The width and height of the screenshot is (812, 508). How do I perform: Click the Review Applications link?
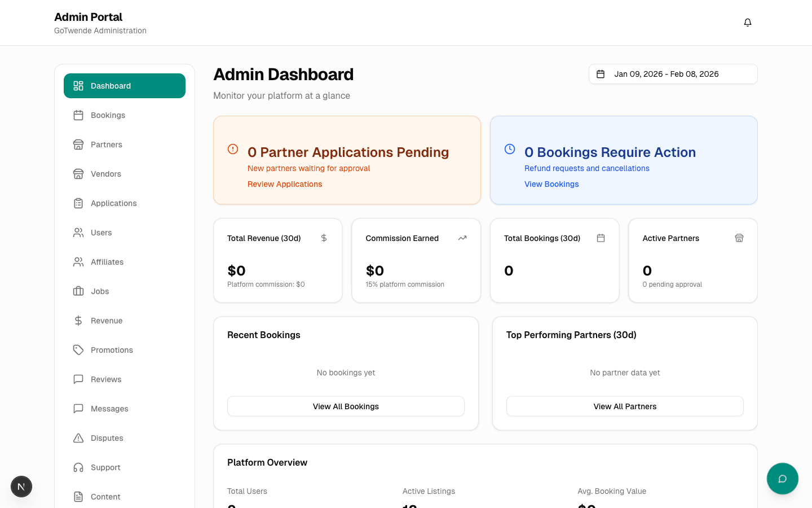(285, 184)
